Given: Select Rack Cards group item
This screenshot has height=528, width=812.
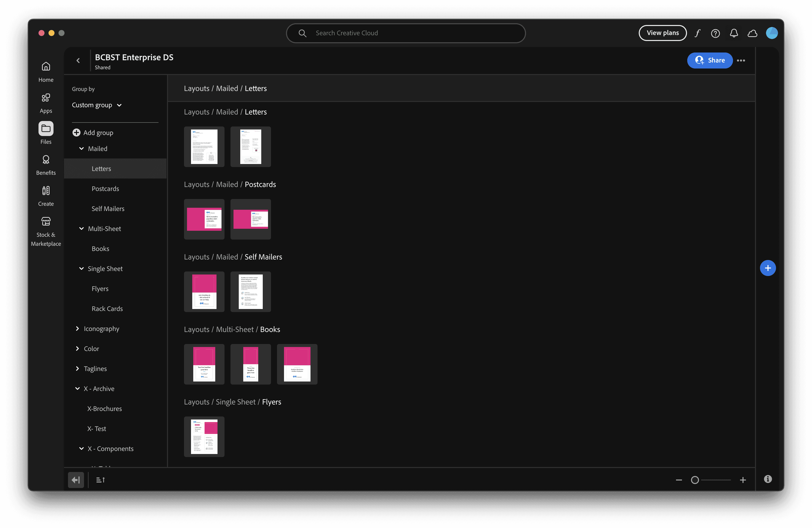Looking at the screenshot, I should click(107, 309).
